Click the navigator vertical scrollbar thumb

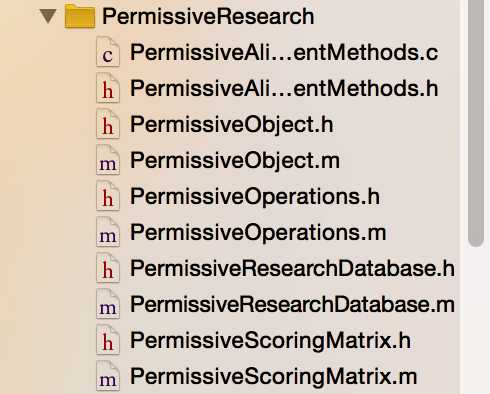(x=476, y=122)
